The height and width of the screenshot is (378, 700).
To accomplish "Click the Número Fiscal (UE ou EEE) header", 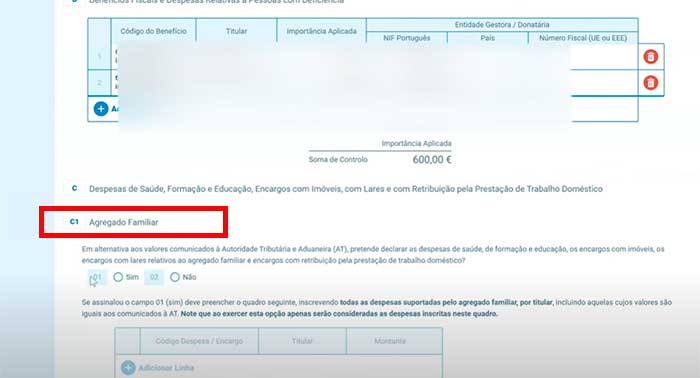I will 583,38.
